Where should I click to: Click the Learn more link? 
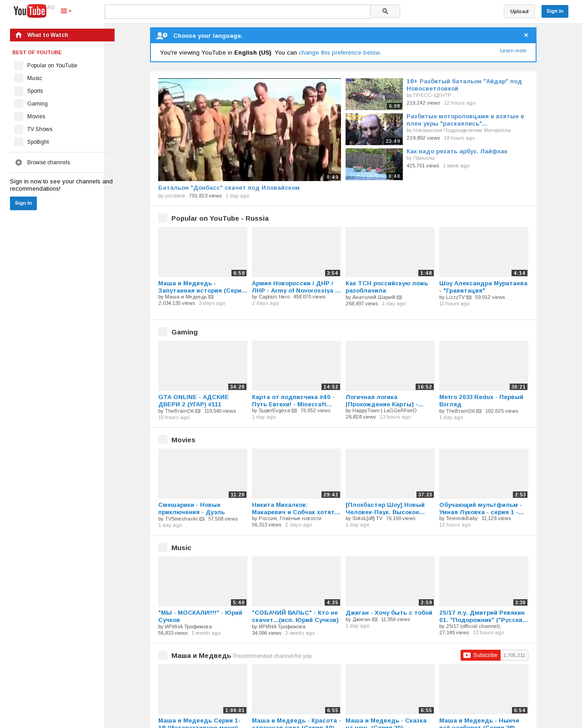(513, 51)
